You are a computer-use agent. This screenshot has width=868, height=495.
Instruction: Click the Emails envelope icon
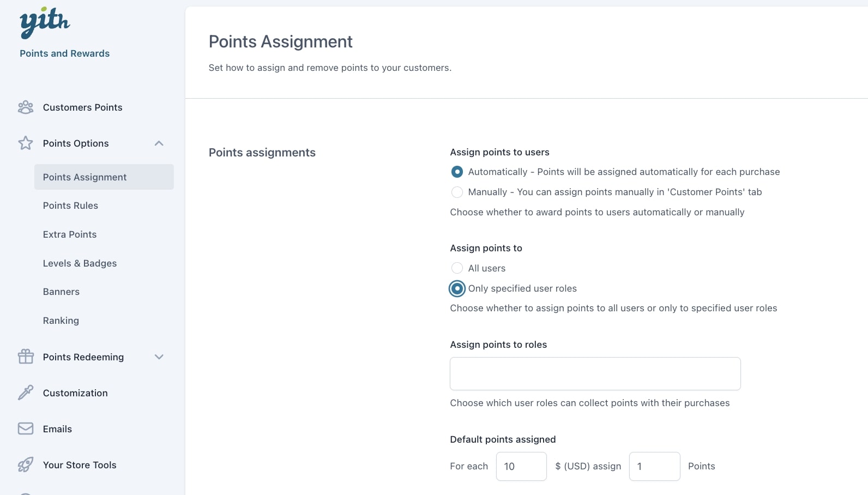point(26,428)
